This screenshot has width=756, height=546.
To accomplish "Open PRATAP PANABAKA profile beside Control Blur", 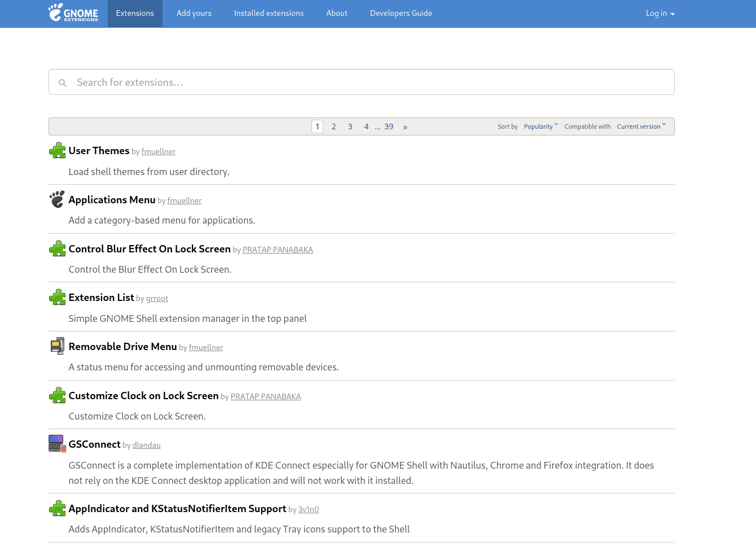I will tap(278, 250).
